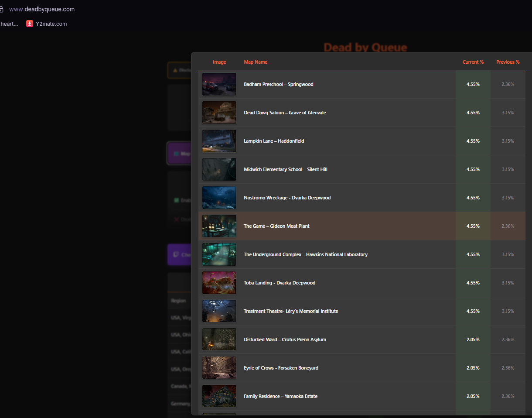
Task: Select Treatment Theatre- Léry's Memorial Institute name
Action: [x=291, y=311]
